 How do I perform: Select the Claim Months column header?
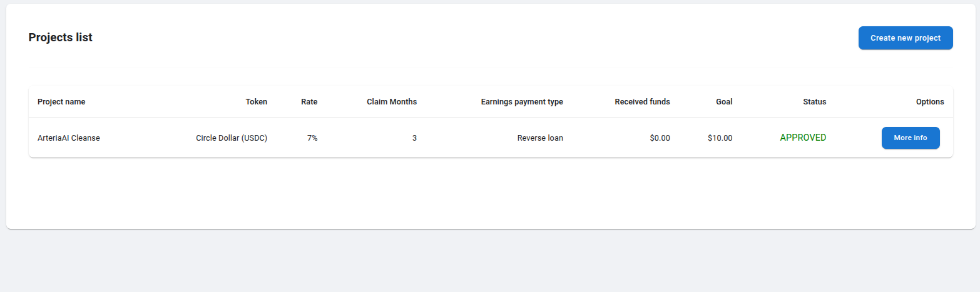(391, 102)
